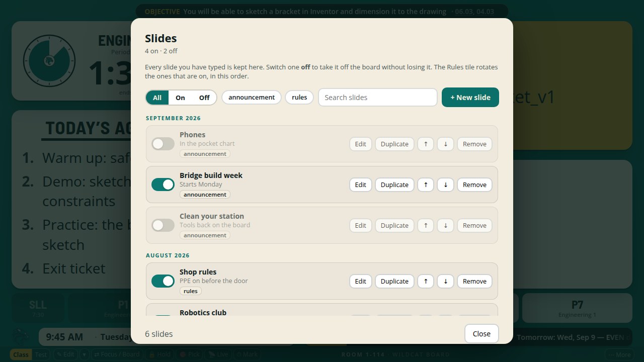Viewport: 644px width, 362px height.
Task: Open the More menu on the board toolbar
Action: 619,354
